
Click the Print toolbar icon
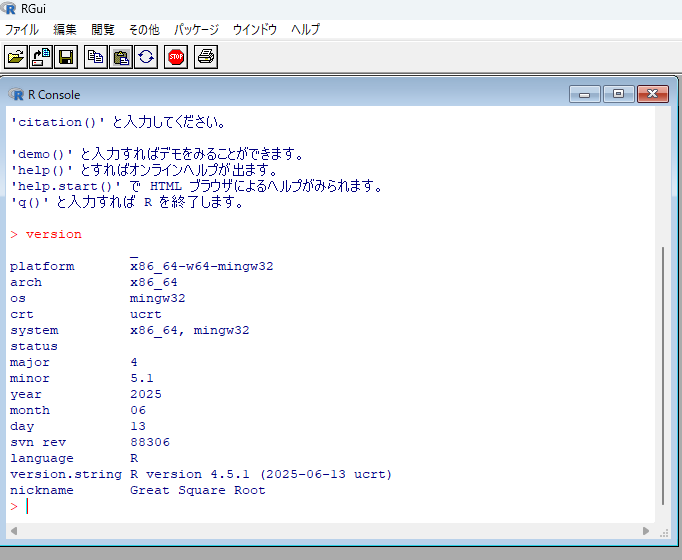point(206,57)
